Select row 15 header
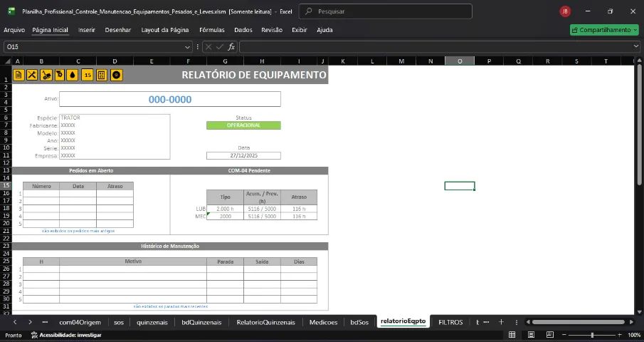Screen dimensions: 644x342 coord(6,186)
